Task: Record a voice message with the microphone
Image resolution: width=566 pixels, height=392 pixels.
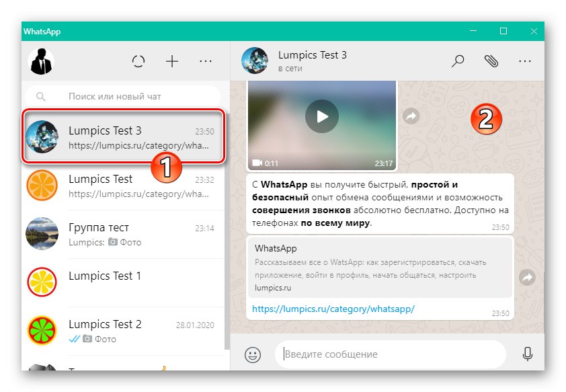Action: point(528,354)
